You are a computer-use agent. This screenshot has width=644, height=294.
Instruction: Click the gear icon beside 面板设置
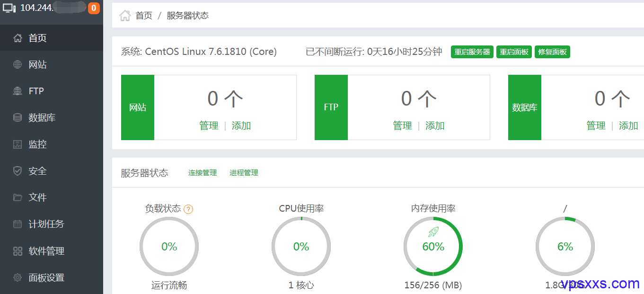18,277
